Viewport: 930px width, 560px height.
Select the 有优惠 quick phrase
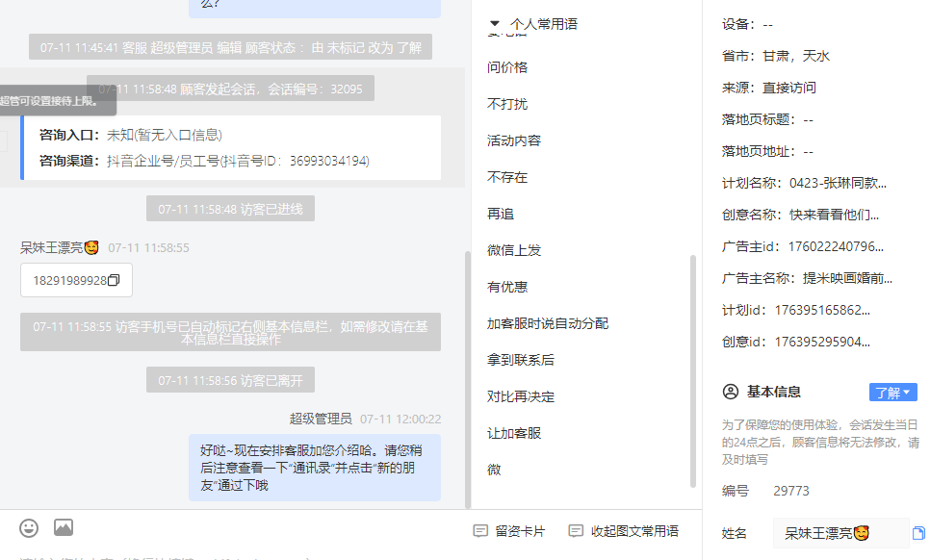pos(507,288)
